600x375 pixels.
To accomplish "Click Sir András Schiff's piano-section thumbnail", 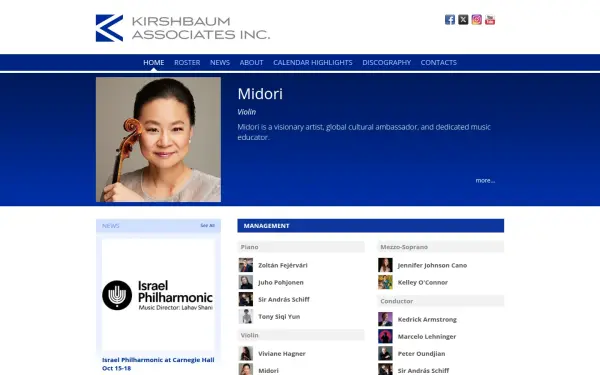I will pos(246,299).
